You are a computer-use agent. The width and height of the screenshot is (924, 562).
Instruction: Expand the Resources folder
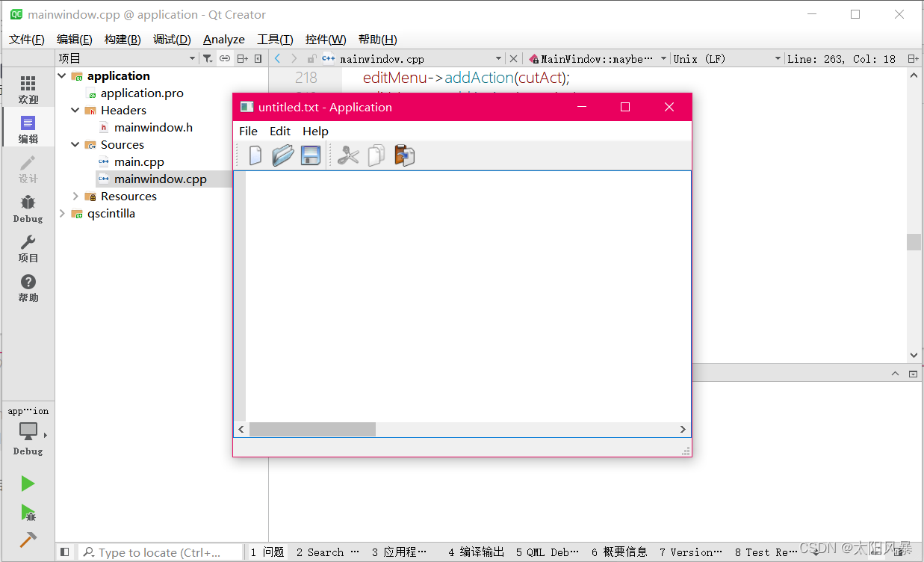click(75, 197)
